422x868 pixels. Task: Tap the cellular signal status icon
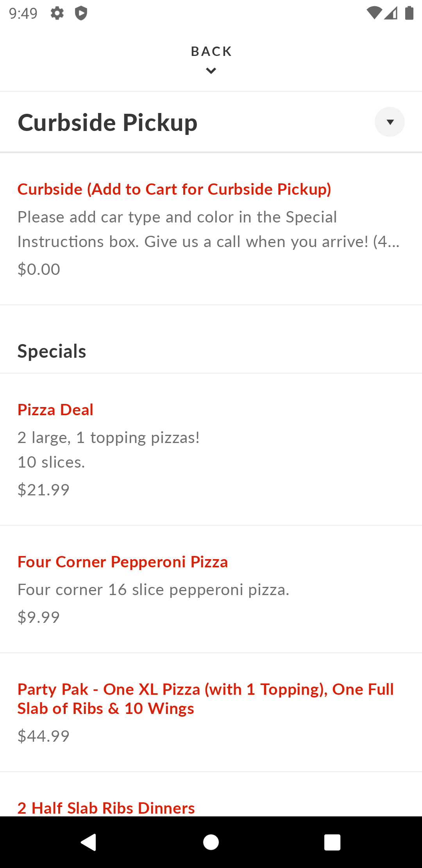click(391, 13)
